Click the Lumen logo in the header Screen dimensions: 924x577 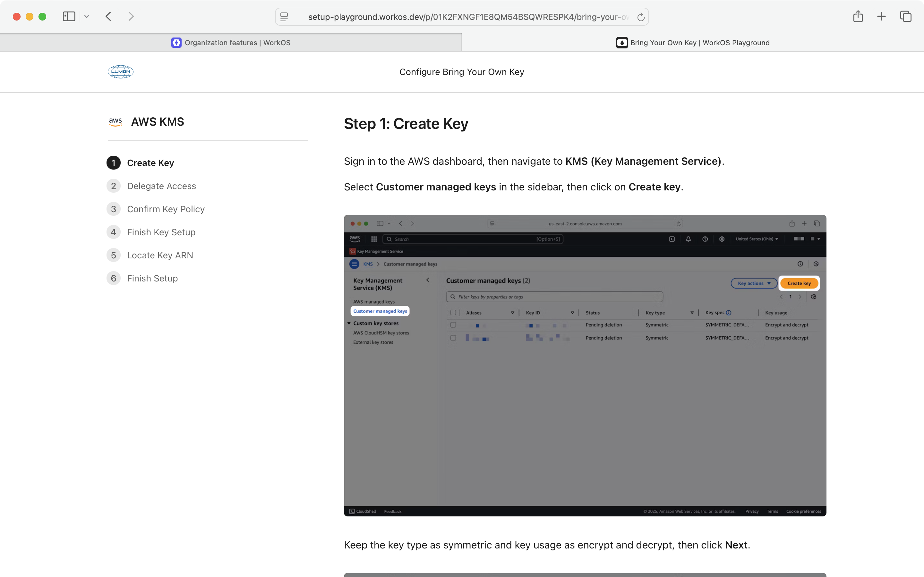pyautogui.click(x=121, y=72)
